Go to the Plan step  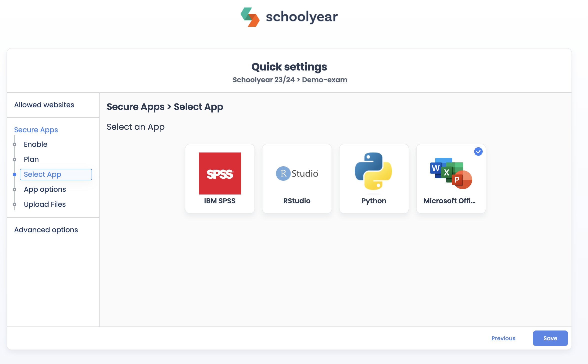pyautogui.click(x=31, y=159)
